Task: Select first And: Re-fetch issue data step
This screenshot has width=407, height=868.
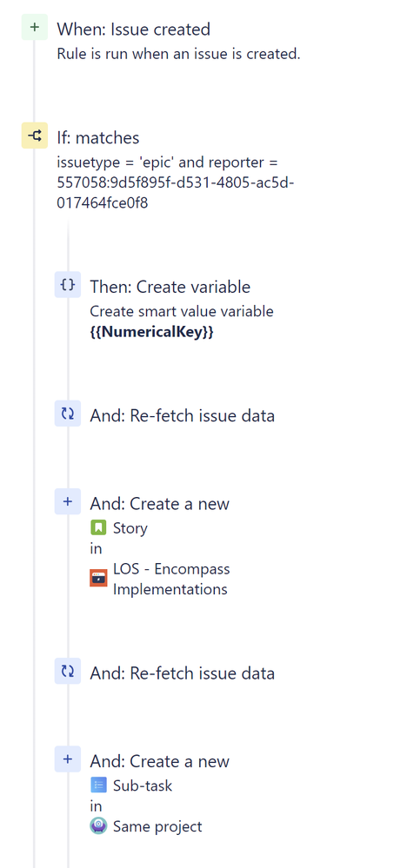Action: point(182,415)
